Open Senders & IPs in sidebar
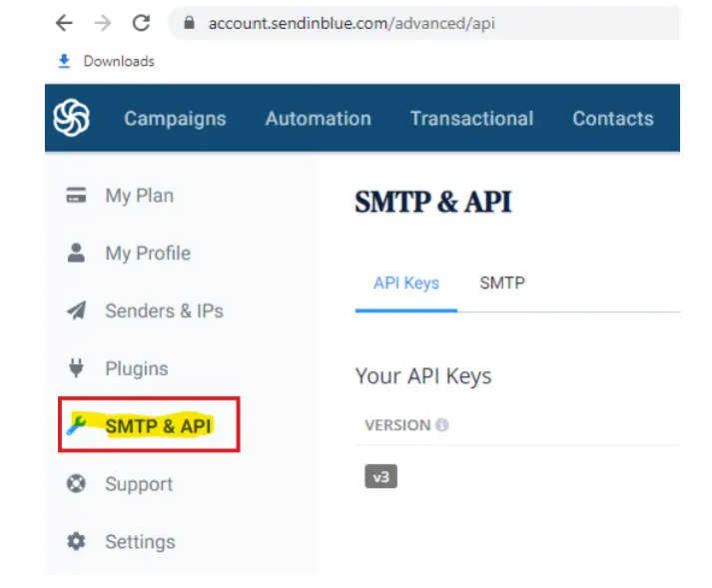 [x=165, y=311]
